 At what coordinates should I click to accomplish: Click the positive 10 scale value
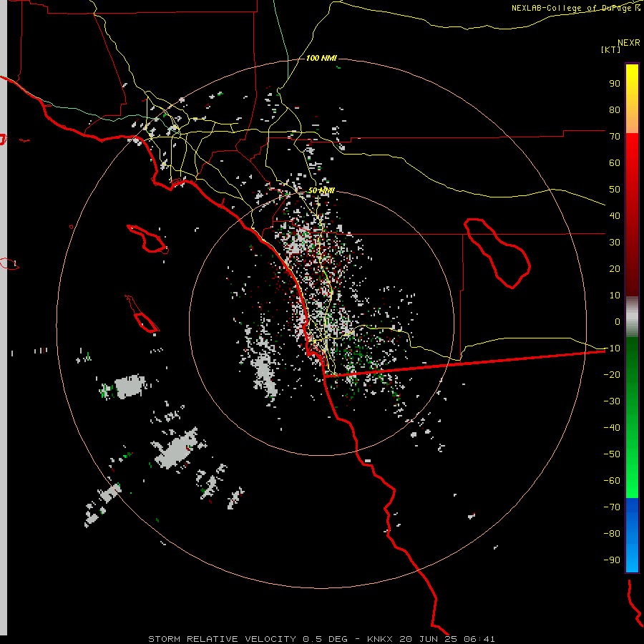[615, 296]
